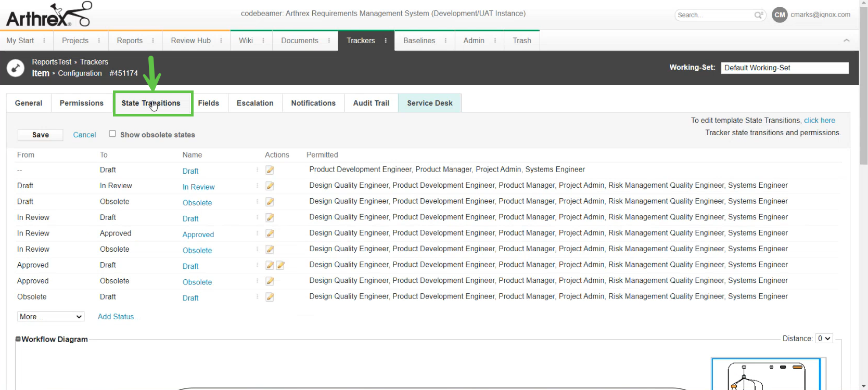Click the advanced search magnifier icon
The image size is (868, 390).
(x=759, y=15)
